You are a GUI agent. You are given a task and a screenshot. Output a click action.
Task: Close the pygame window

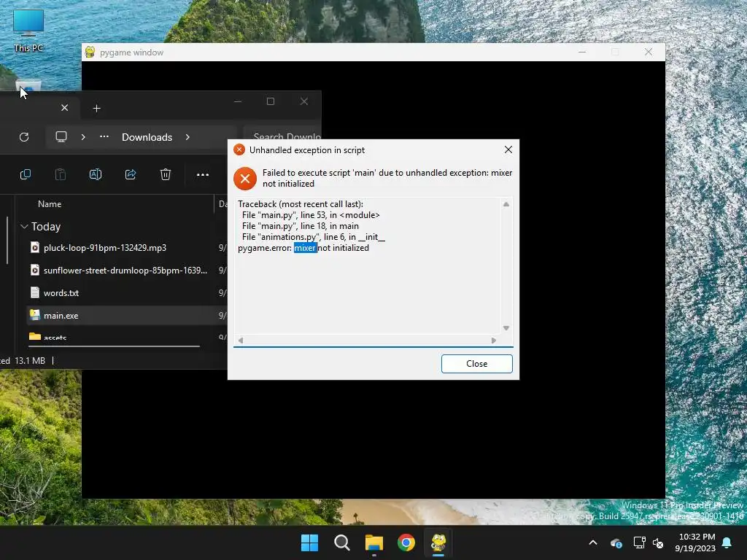(649, 52)
